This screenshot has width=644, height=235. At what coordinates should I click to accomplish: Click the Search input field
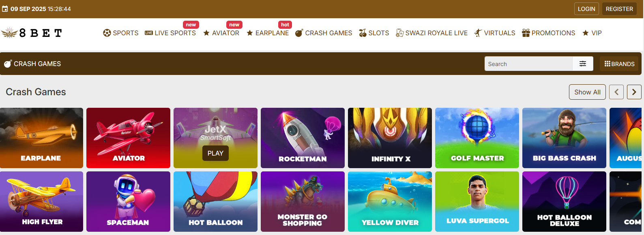(x=528, y=64)
